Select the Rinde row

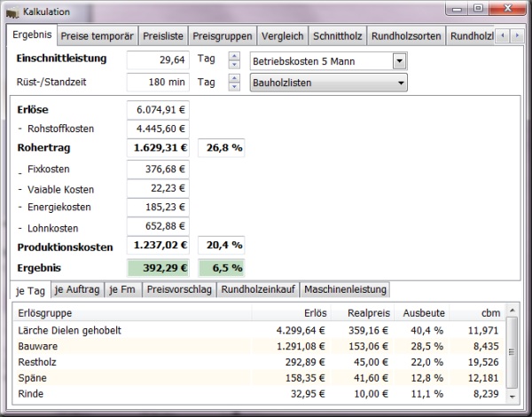[259, 394]
